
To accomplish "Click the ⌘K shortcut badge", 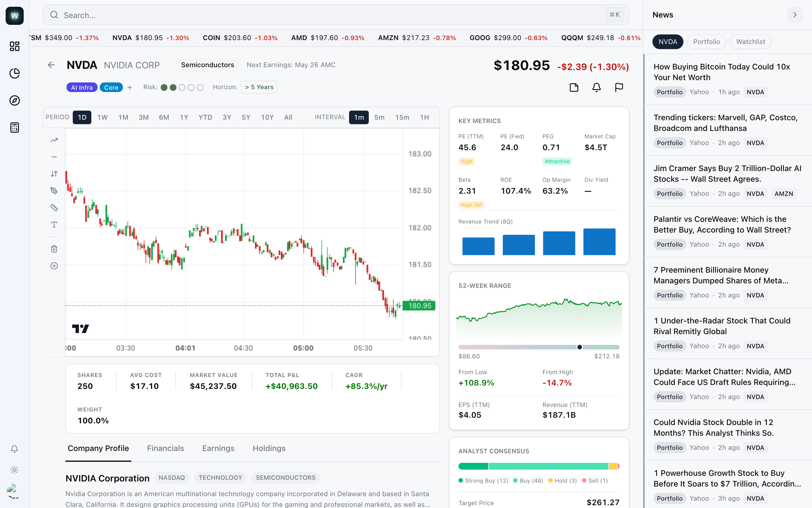I will pos(614,15).
